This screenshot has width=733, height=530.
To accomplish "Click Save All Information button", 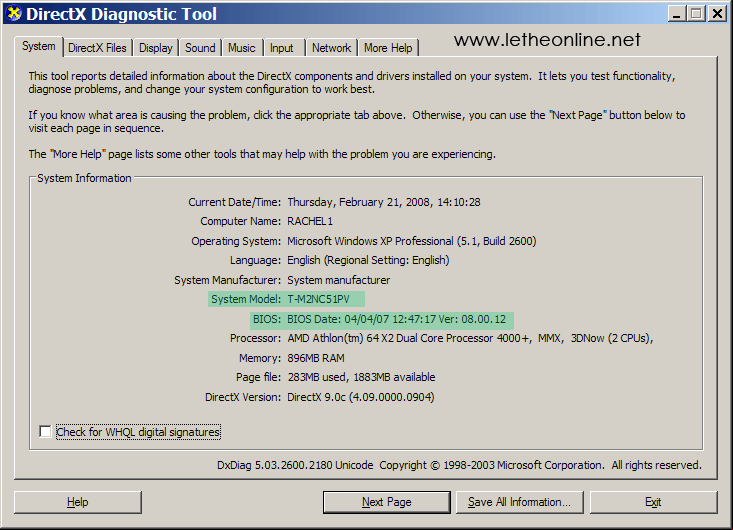I will pyautogui.click(x=519, y=502).
